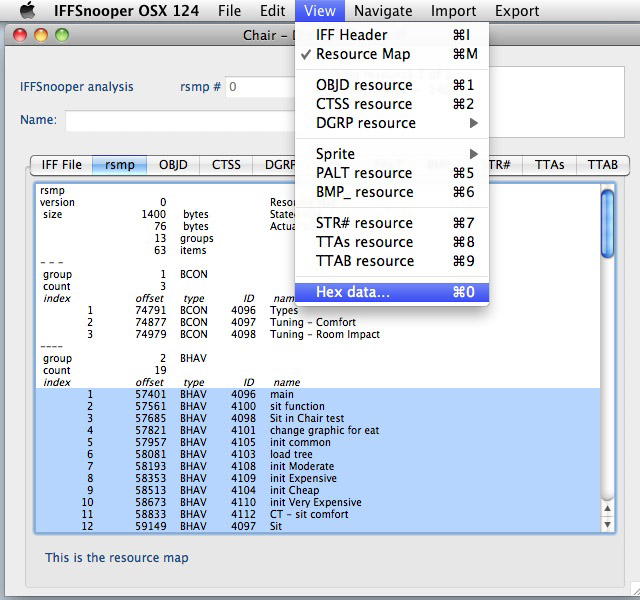This screenshot has height=600, width=640.
Task: Select the BCON row with offset 74791
Action: coord(318,310)
